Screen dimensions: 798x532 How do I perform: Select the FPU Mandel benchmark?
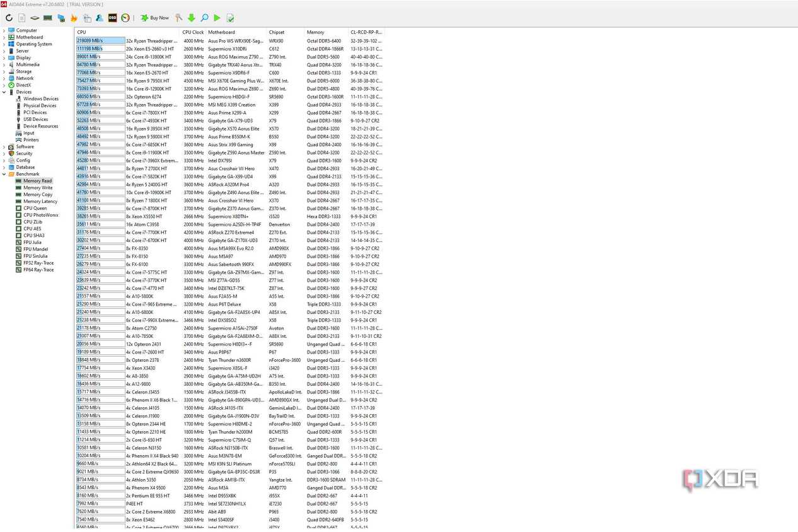coord(35,249)
